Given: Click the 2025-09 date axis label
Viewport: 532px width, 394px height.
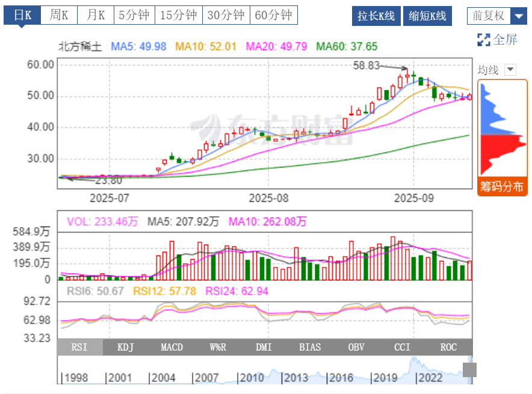Looking at the screenshot, I should [414, 198].
